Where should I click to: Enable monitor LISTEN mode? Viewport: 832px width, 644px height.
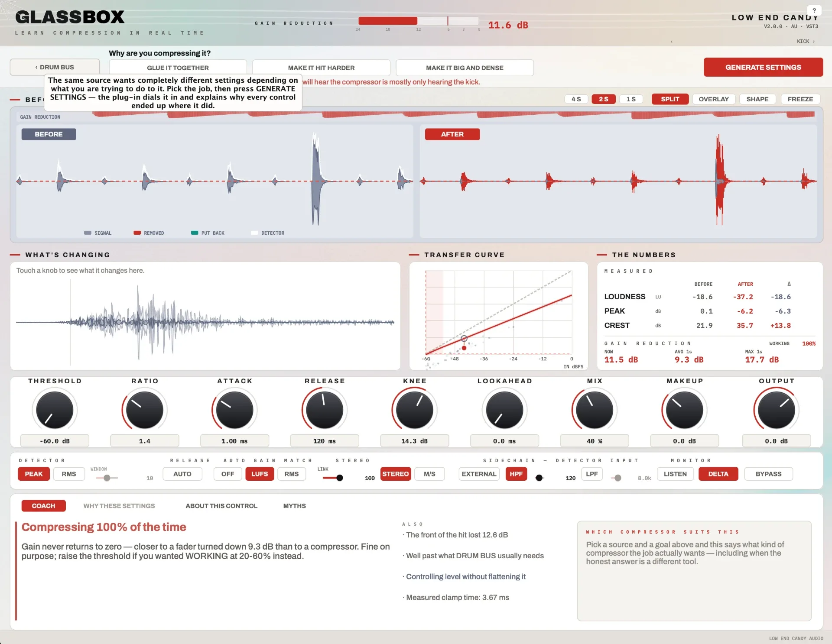(675, 474)
